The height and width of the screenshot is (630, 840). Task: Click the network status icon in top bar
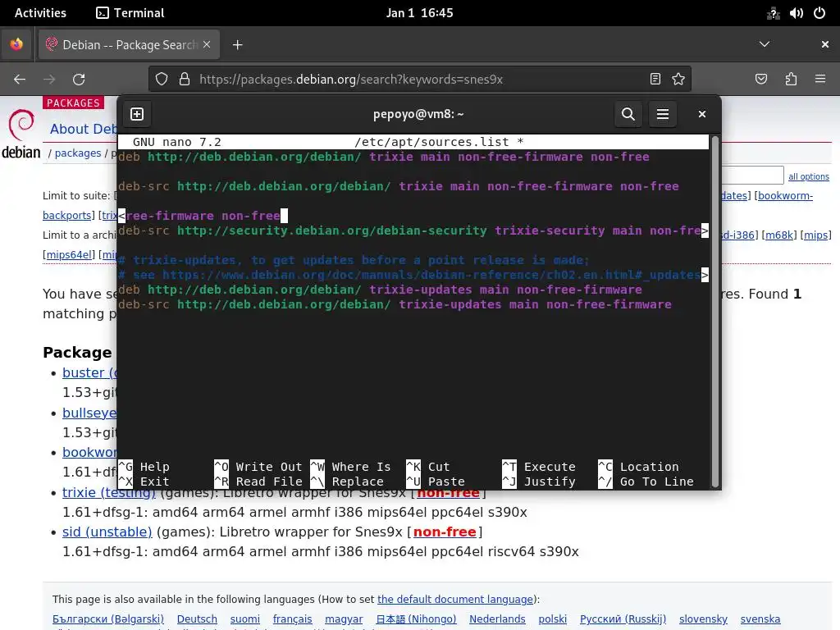[773, 13]
